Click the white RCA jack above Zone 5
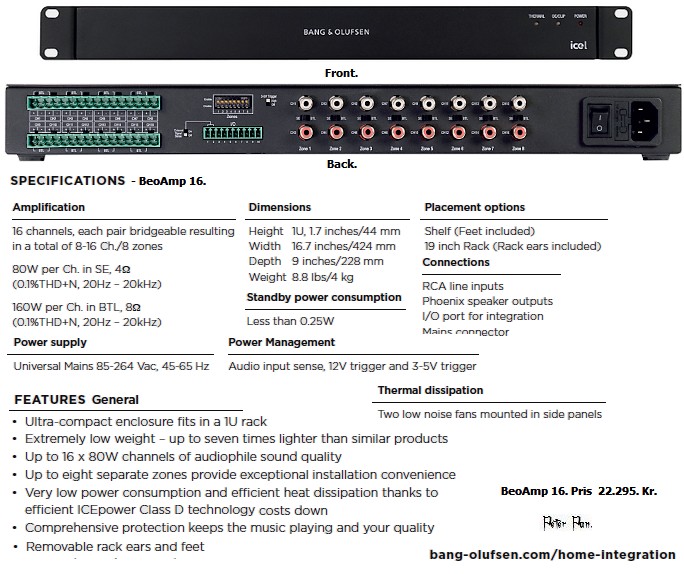Image resolution: width=684 pixels, height=574 pixels. (x=428, y=103)
